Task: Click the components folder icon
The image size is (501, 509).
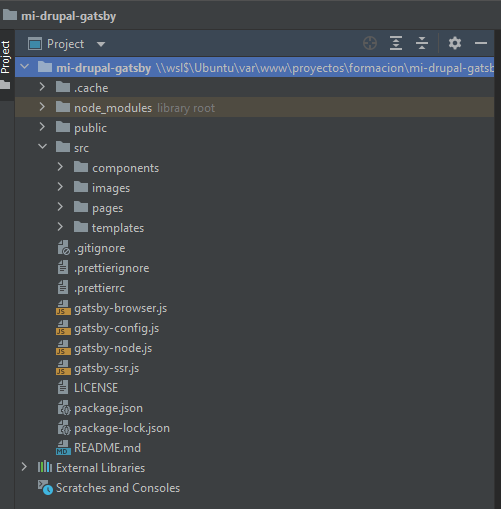Action: point(81,167)
